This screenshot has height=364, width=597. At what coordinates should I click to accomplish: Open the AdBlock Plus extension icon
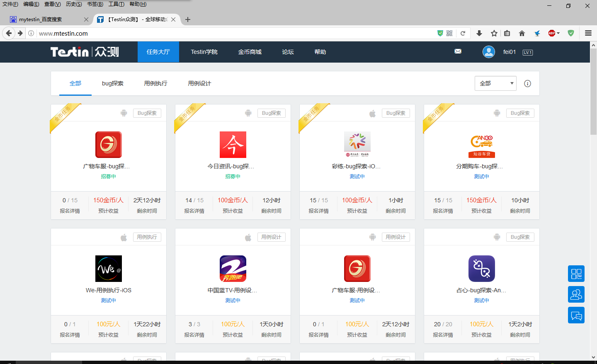pos(551,33)
